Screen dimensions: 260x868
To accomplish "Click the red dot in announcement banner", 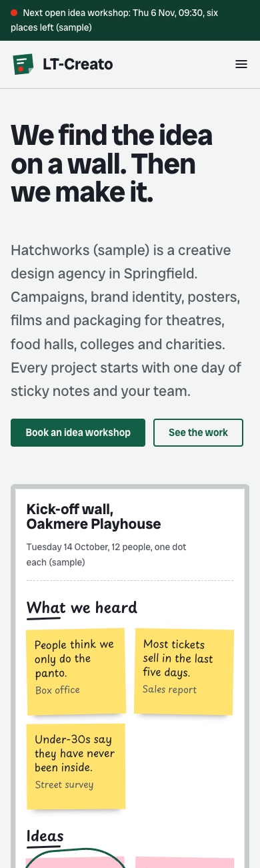I will [14, 13].
